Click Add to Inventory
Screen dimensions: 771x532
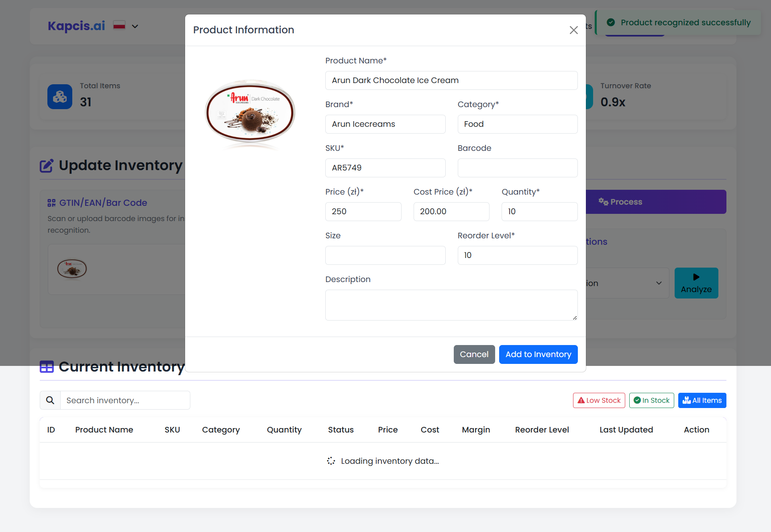coord(538,354)
